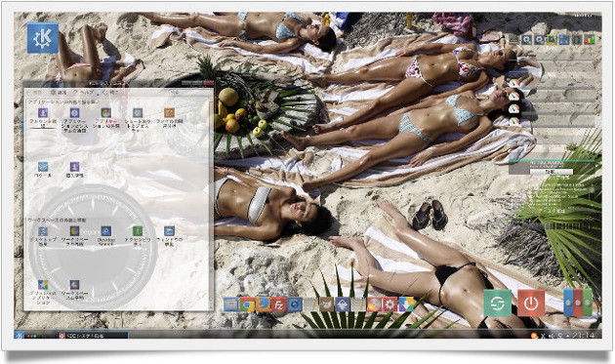Open the green Accessibility settings module
Viewport: 615px width, 364px height.
[x=138, y=235]
